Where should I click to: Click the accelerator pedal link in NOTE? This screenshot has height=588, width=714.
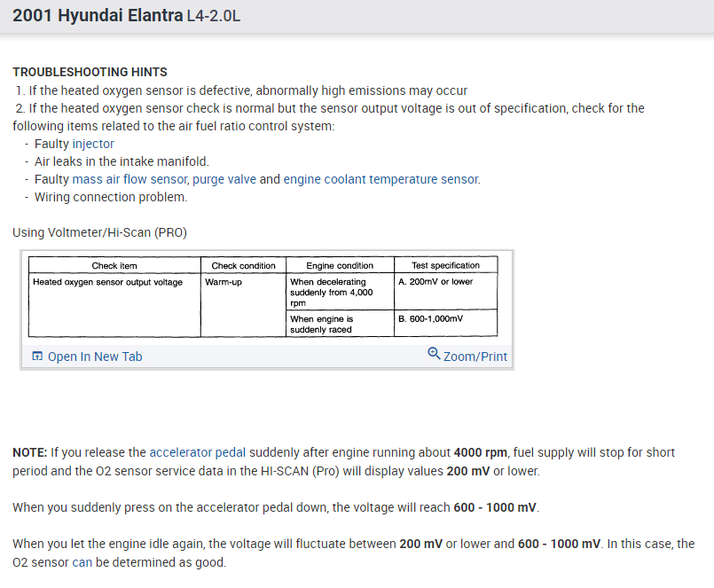197,452
